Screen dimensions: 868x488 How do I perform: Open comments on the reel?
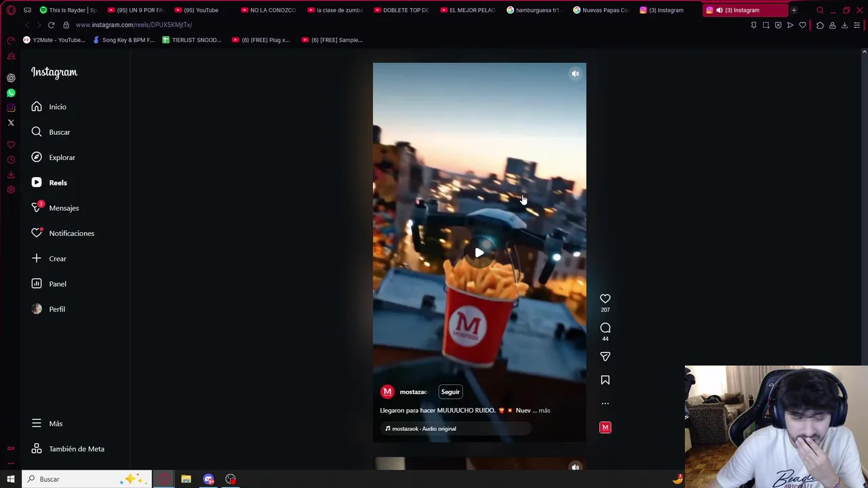pyautogui.click(x=605, y=328)
